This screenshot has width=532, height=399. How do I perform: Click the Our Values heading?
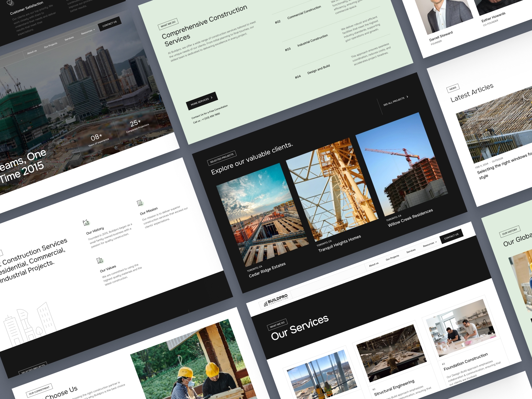(x=108, y=268)
